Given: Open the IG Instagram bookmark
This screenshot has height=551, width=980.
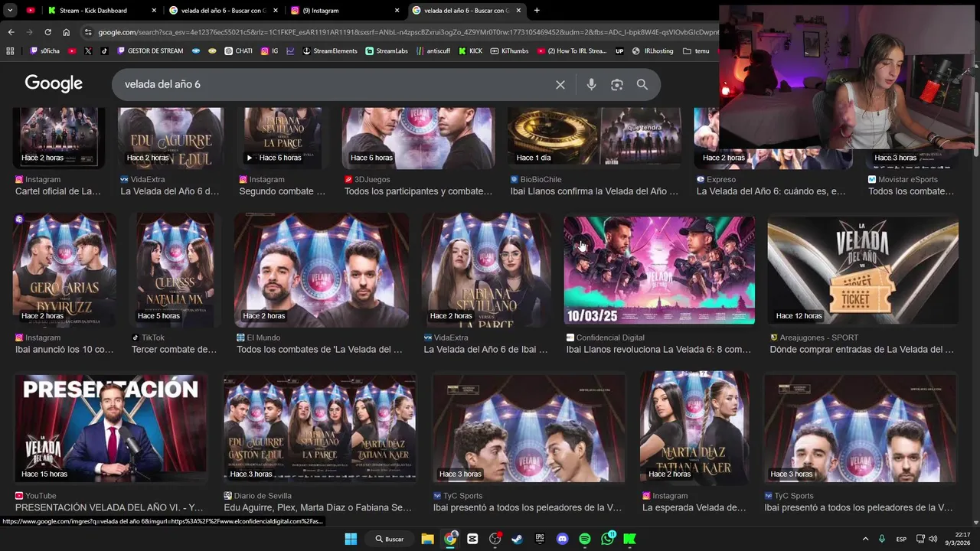Looking at the screenshot, I should coord(269,51).
